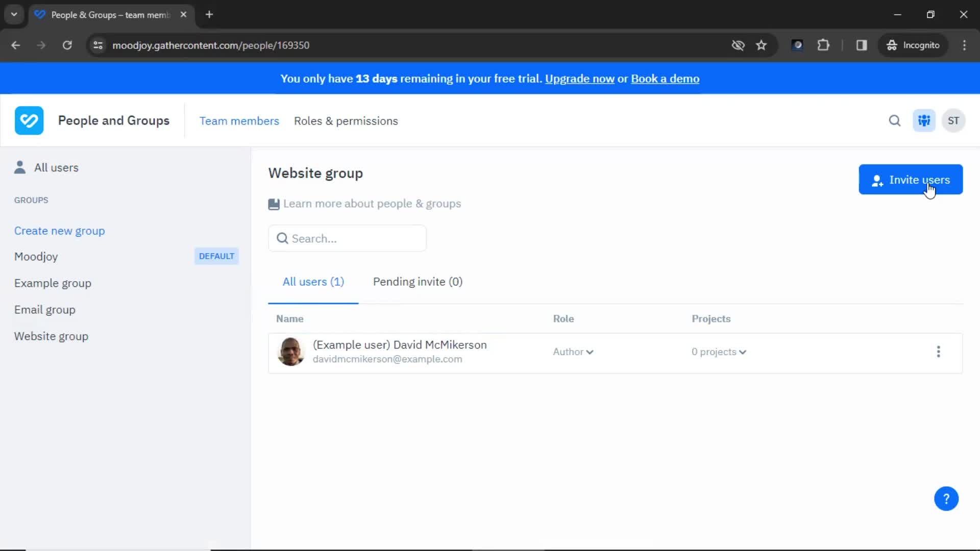Click the Upgrade now link
The width and height of the screenshot is (980, 551).
[579, 79]
